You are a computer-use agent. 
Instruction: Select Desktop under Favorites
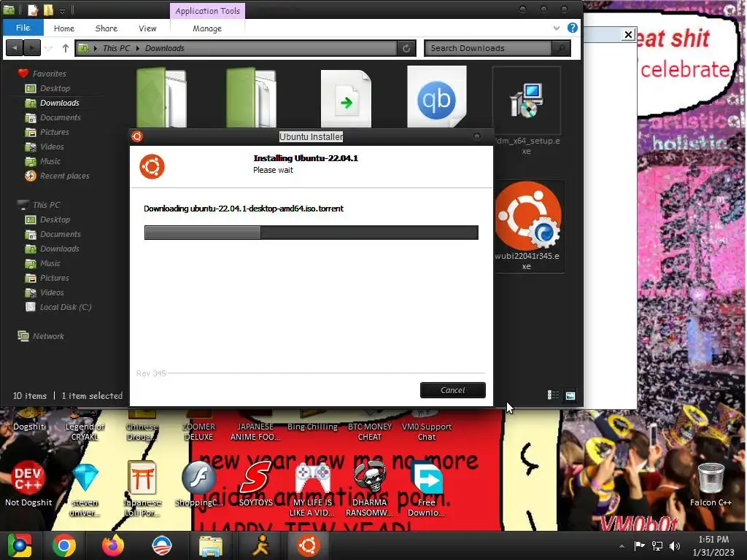47,88
